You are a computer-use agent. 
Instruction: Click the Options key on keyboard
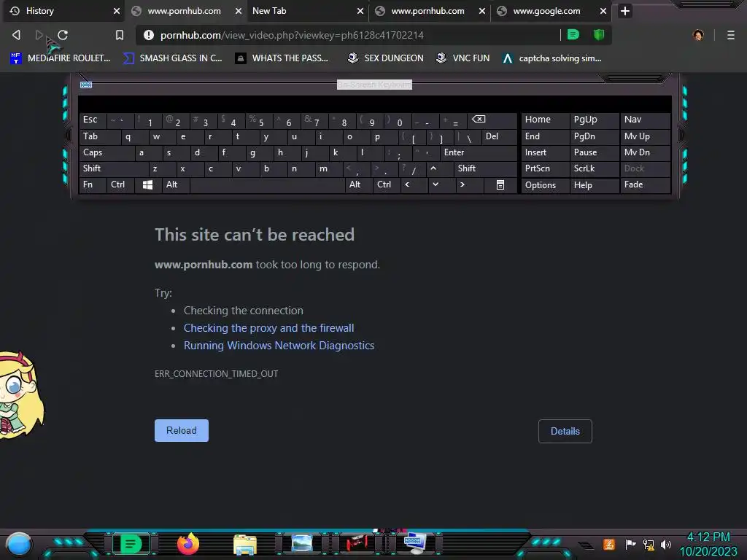[x=545, y=184]
